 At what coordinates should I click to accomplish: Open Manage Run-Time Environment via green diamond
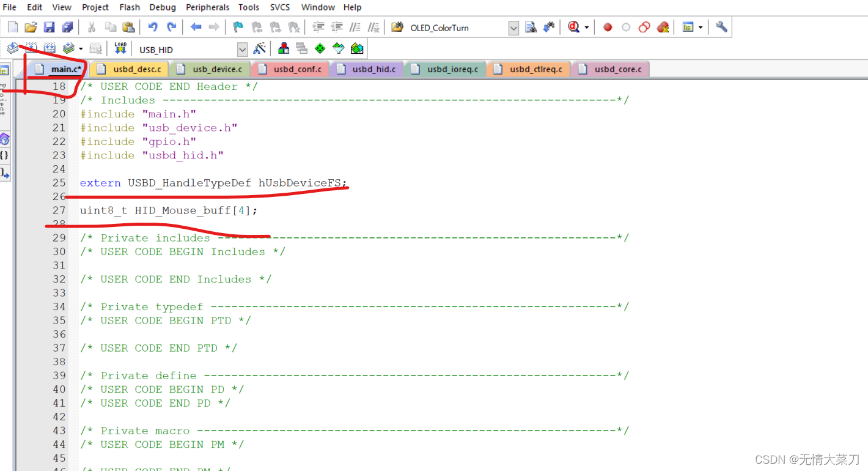tap(320, 48)
